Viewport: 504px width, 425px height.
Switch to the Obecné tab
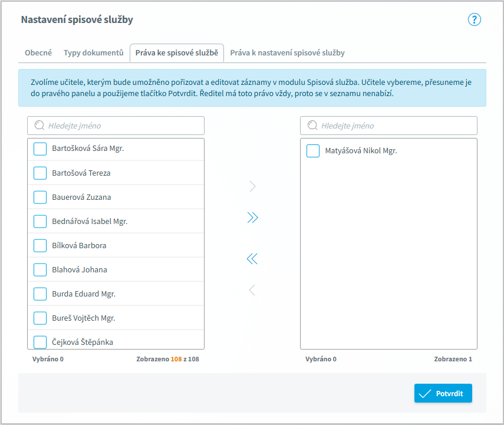38,53
